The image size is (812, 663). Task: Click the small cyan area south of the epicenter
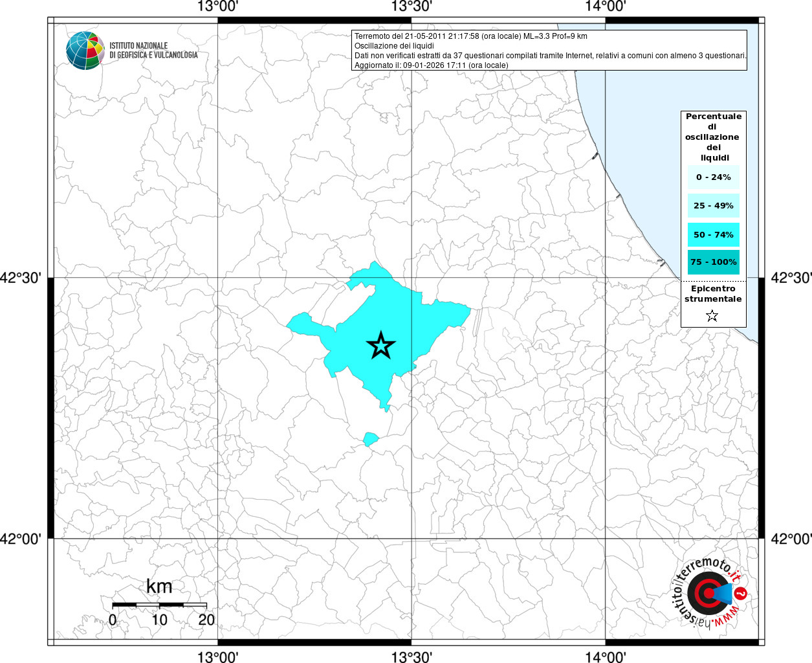[x=370, y=440]
